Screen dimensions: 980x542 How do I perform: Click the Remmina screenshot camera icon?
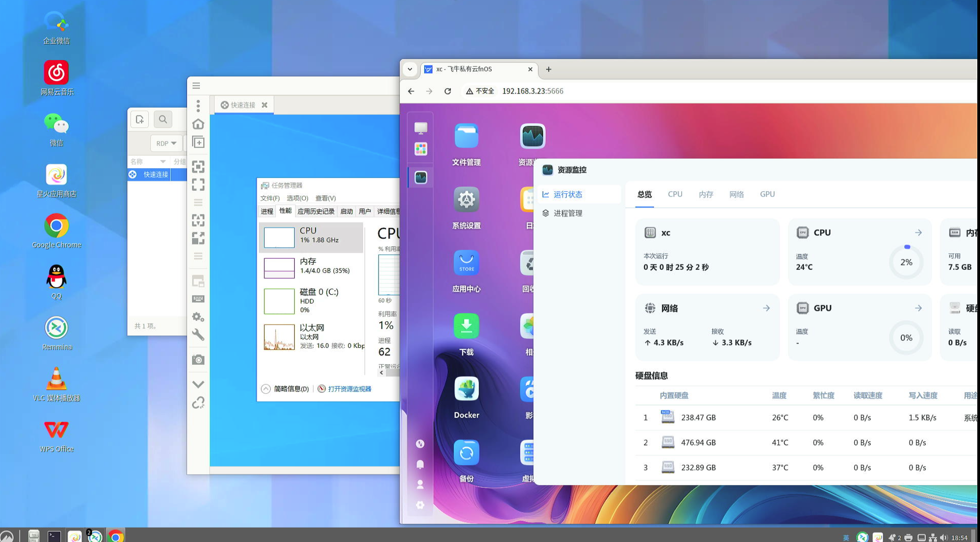[198, 360]
